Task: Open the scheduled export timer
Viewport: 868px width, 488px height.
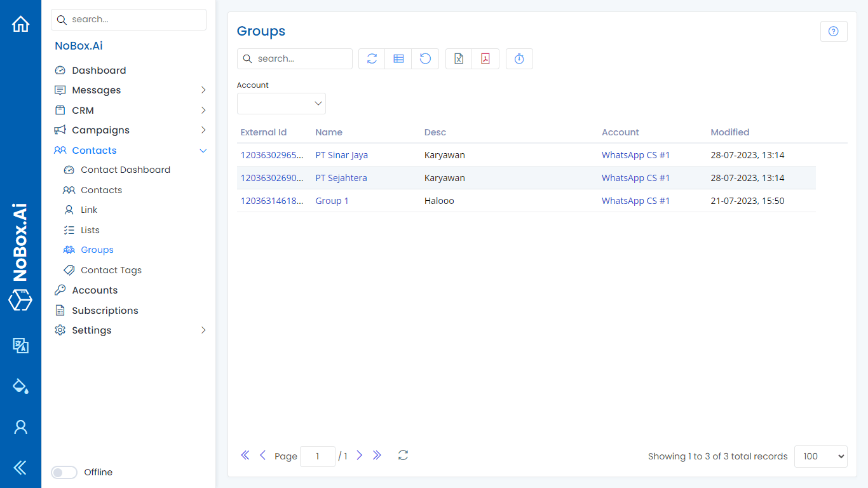Action: (x=519, y=58)
